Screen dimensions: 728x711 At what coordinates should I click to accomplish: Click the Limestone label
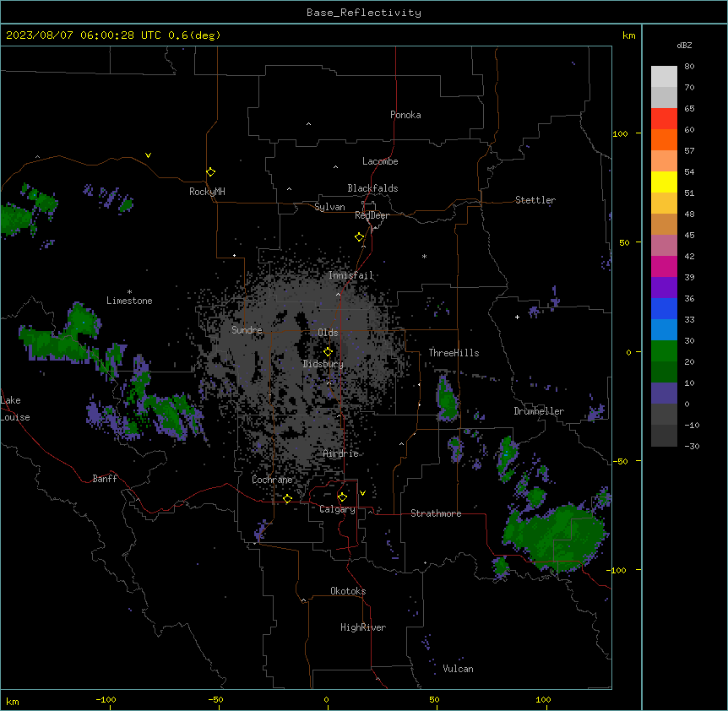click(x=129, y=301)
